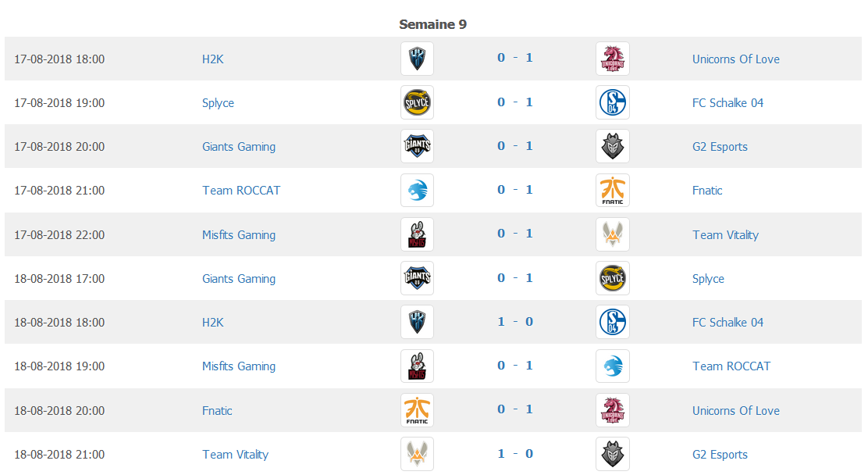Screen dimensions: 868x475
Task: Open the Unicorns Of Love logo beside H2K match
Action: coord(612,59)
